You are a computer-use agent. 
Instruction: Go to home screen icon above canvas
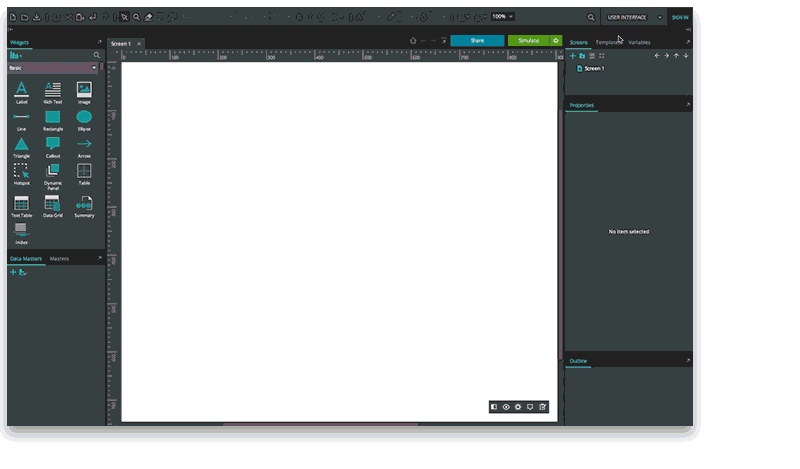(x=413, y=41)
